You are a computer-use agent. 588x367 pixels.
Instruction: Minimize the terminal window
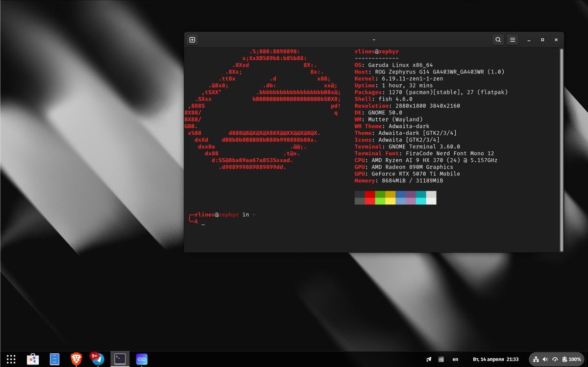(528, 40)
